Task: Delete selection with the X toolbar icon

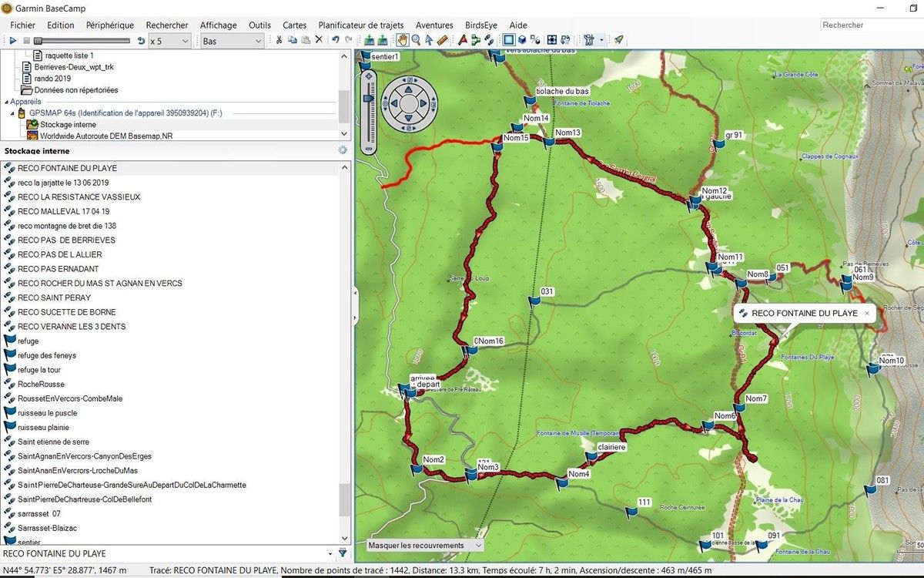Action: tap(319, 41)
